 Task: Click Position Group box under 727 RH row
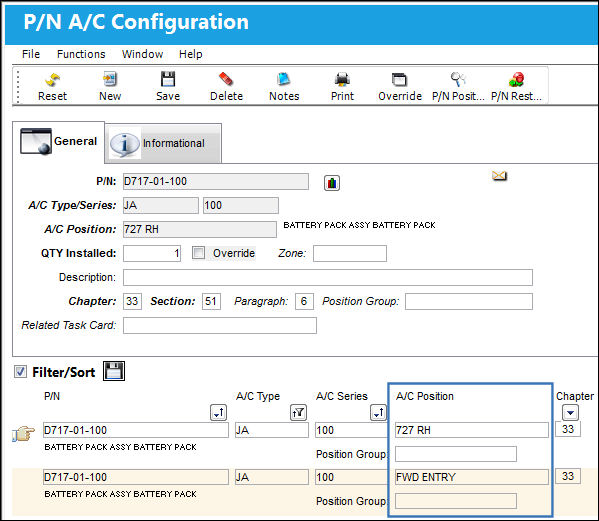(456, 454)
